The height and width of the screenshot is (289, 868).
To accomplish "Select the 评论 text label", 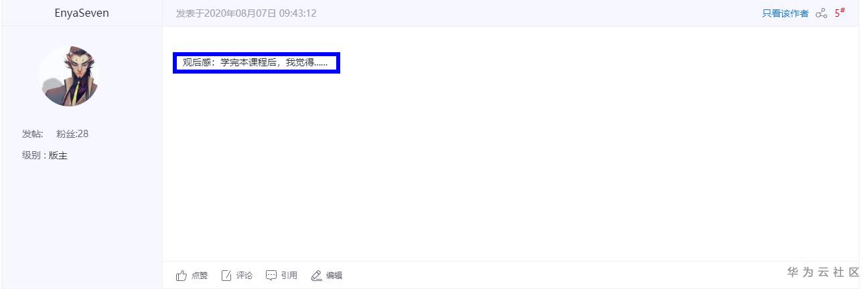I will [x=244, y=276].
